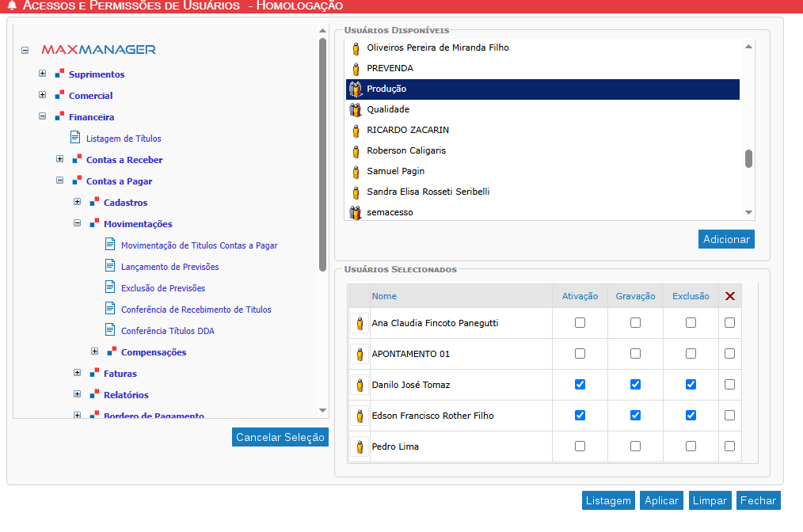Sort selected users by Nome header
The height and width of the screenshot is (532, 803).
(384, 296)
